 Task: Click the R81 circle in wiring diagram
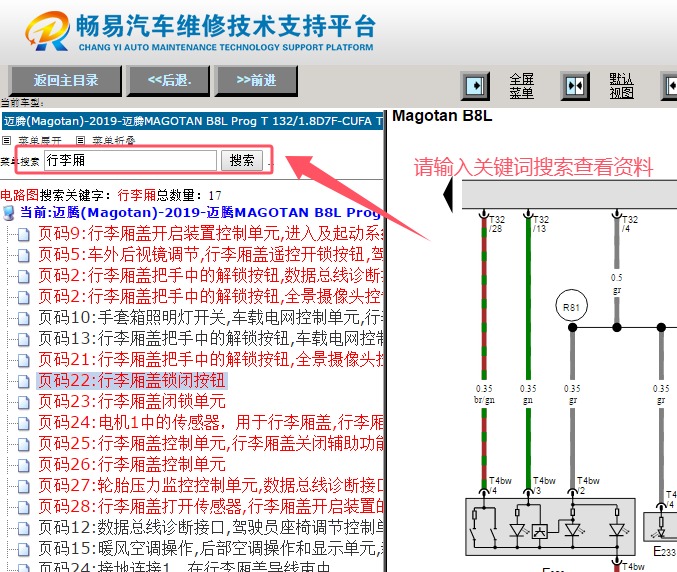coord(571,307)
